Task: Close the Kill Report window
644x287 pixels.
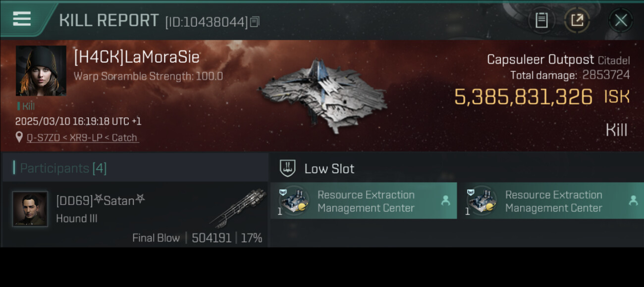Action: coord(620,20)
